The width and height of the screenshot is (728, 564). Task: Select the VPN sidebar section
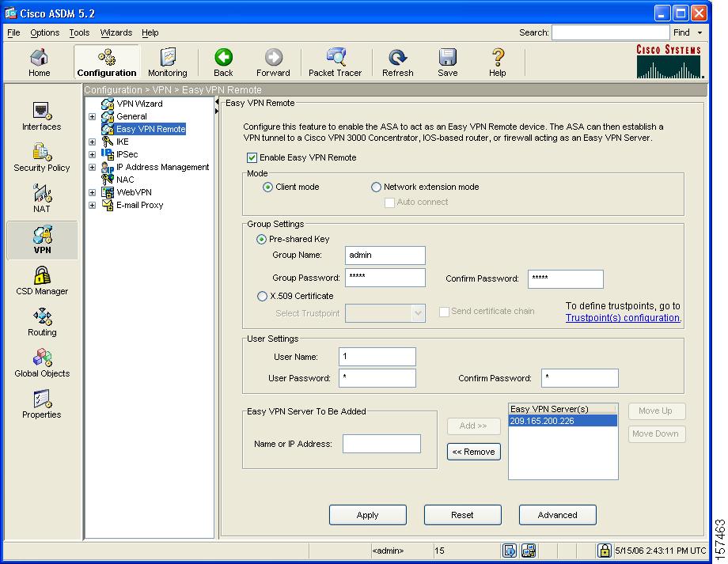click(42, 240)
